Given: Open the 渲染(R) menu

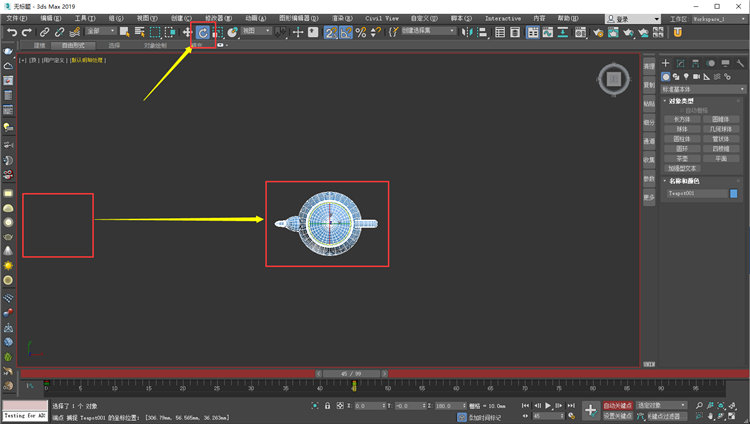Looking at the screenshot, I should 342,18.
